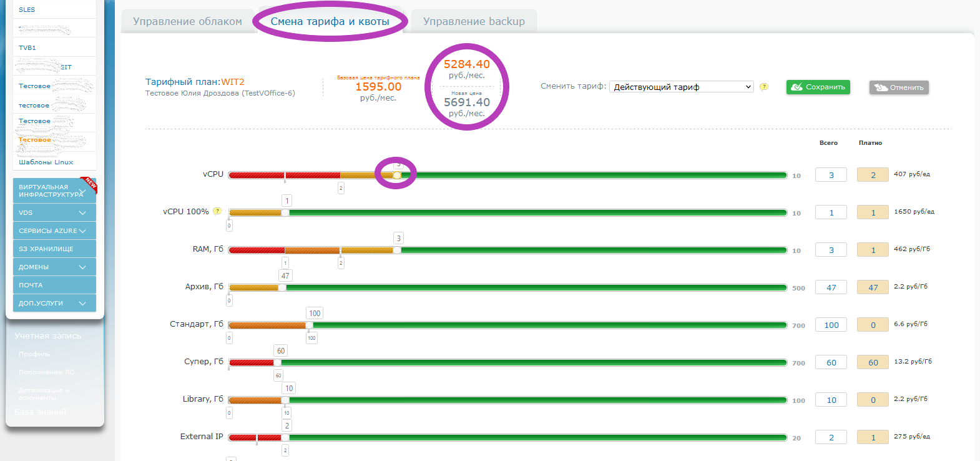The width and height of the screenshot is (980, 461).
Task: Click the question mark next to vCPU 100%
Action: (x=217, y=211)
